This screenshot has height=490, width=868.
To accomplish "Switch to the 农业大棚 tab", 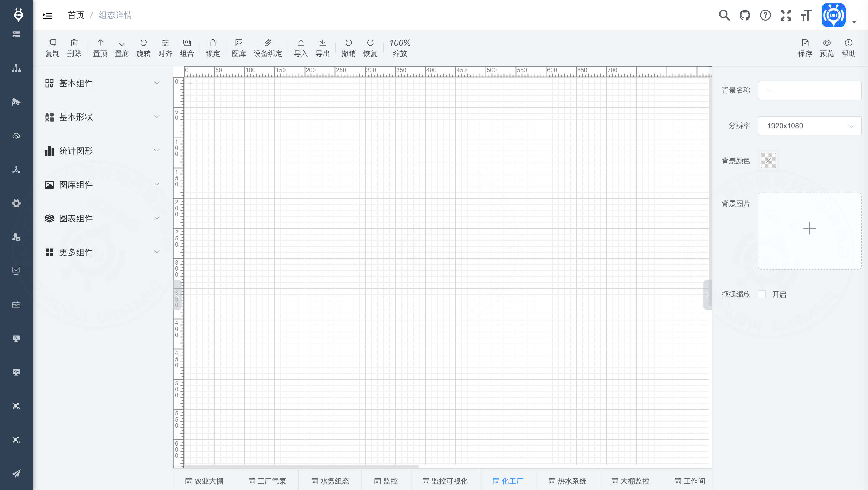I will [204, 481].
